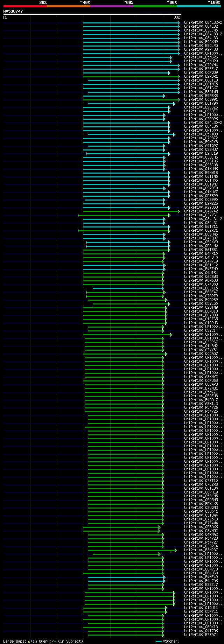224x644 pixels.
Task: Select hit label UniRef100_Q9STA6
Action: tap(201, 161)
